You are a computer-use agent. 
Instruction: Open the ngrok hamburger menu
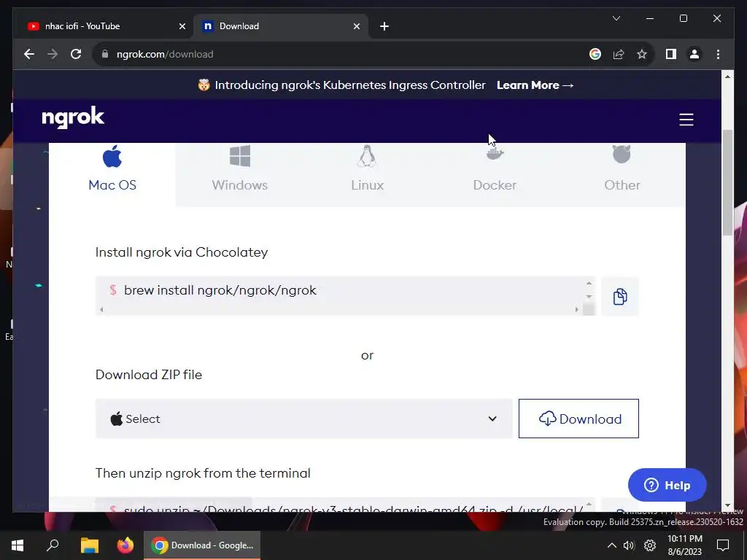[x=686, y=120]
